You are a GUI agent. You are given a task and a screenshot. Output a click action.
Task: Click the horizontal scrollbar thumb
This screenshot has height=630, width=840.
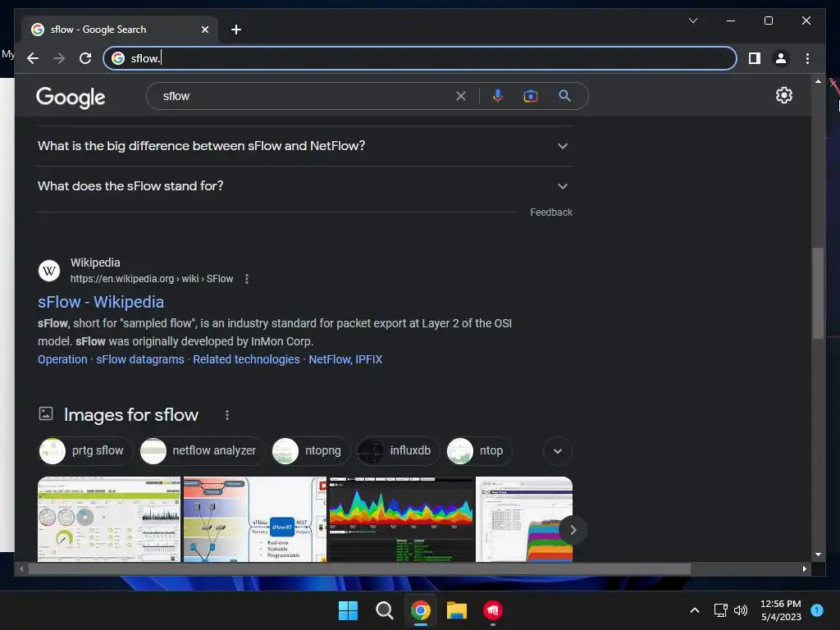[x=359, y=569]
